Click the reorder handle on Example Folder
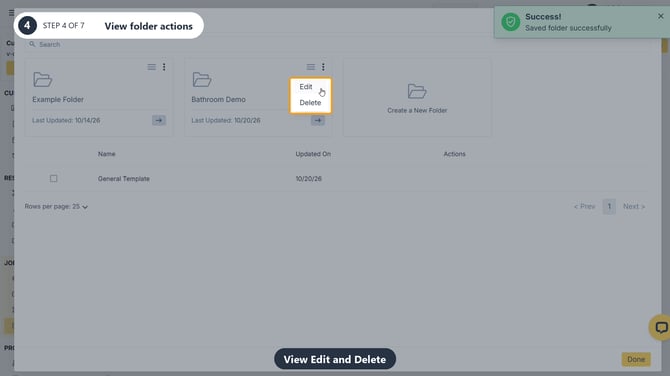Viewport: 670px width, 376px height. (x=152, y=67)
